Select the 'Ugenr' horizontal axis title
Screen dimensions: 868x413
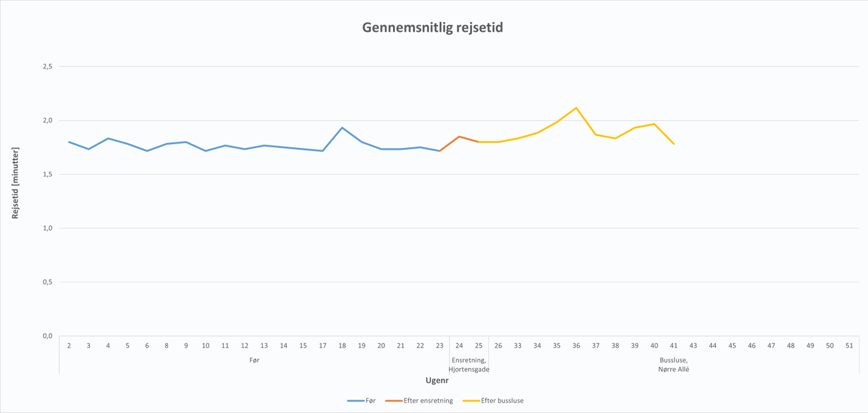437,381
